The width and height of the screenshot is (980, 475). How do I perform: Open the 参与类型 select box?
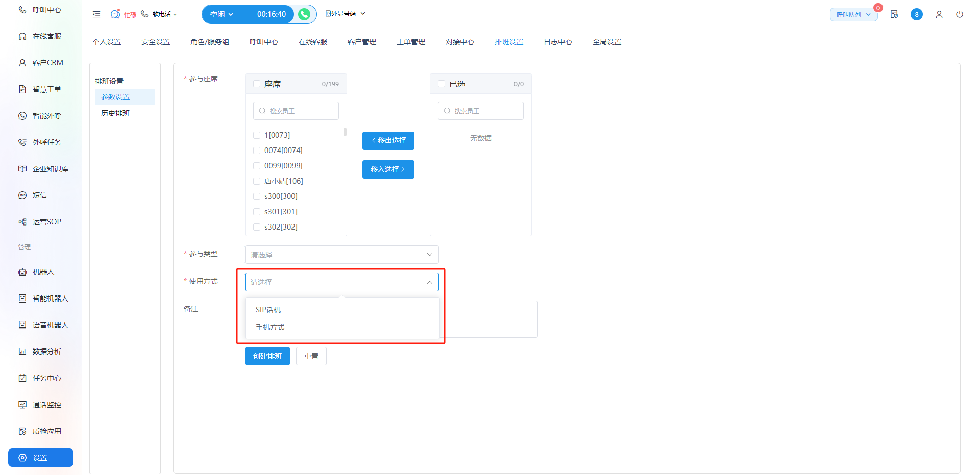[342, 255]
